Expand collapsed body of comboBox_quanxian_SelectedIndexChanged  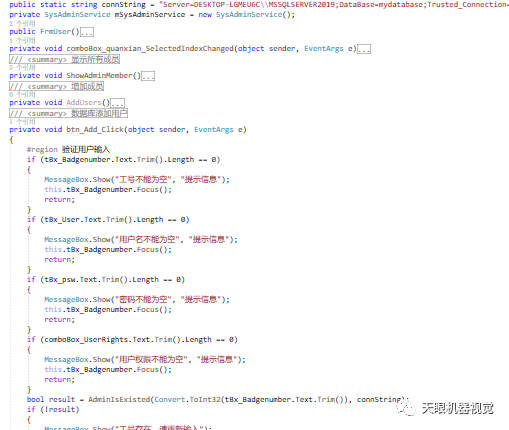pos(364,49)
